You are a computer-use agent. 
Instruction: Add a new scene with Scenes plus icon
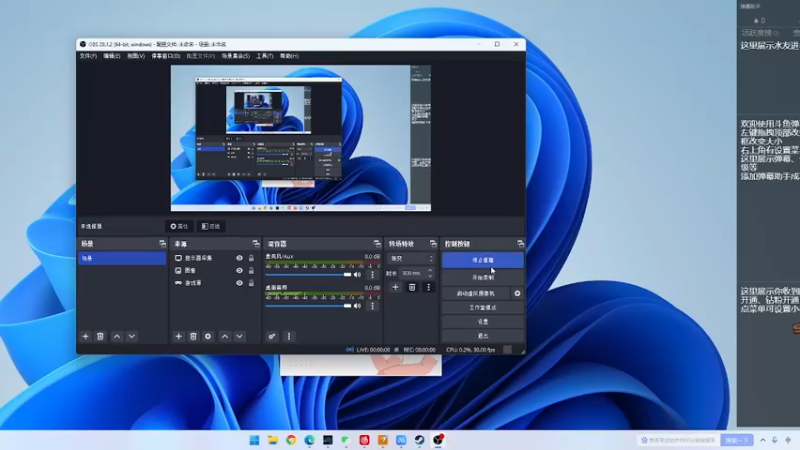pos(86,336)
